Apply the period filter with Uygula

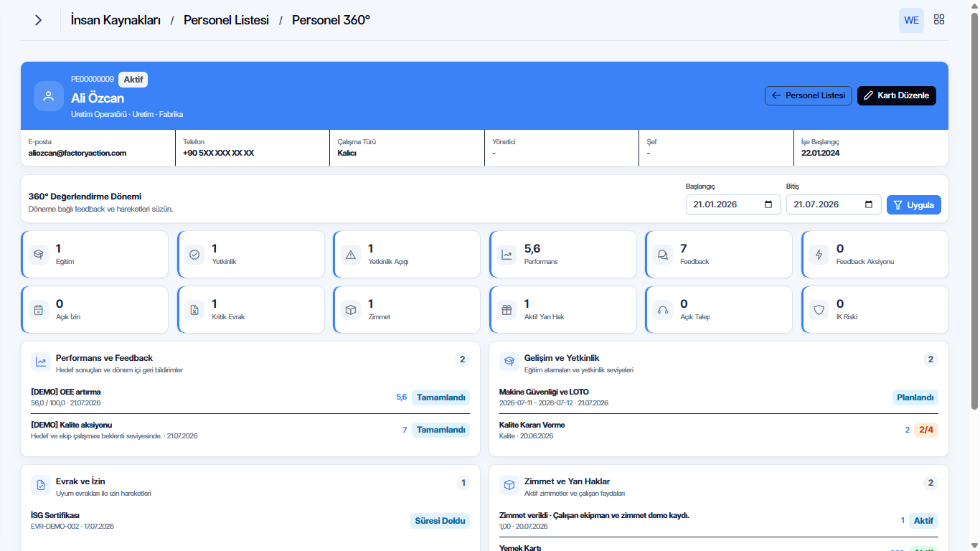pyautogui.click(x=914, y=204)
